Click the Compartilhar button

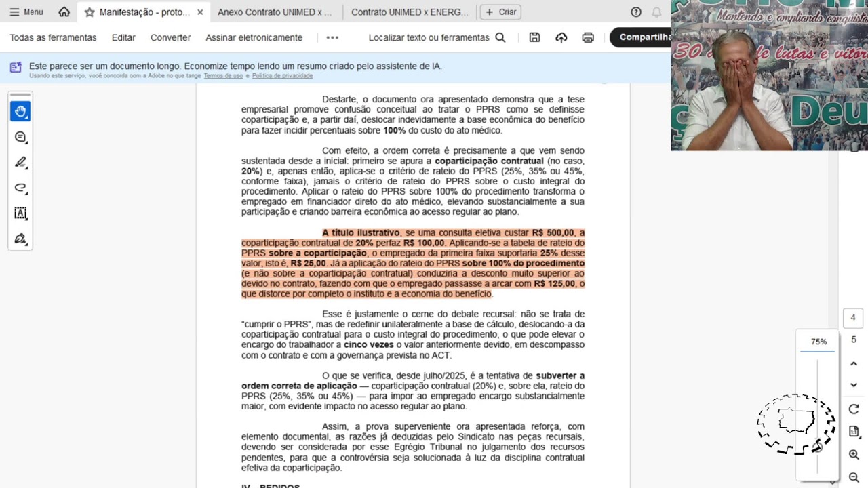click(x=641, y=37)
